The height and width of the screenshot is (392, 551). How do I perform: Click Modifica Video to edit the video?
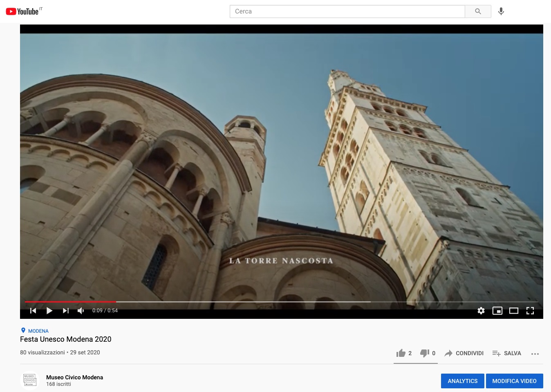click(x=514, y=381)
